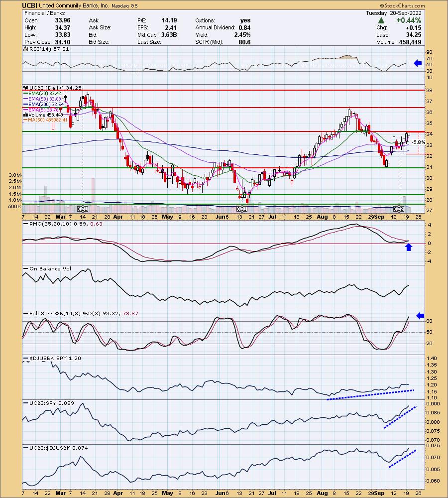Viewport: 448px width, 498px height.
Task: Click the P/E value 14.19
Action: (169, 20)
